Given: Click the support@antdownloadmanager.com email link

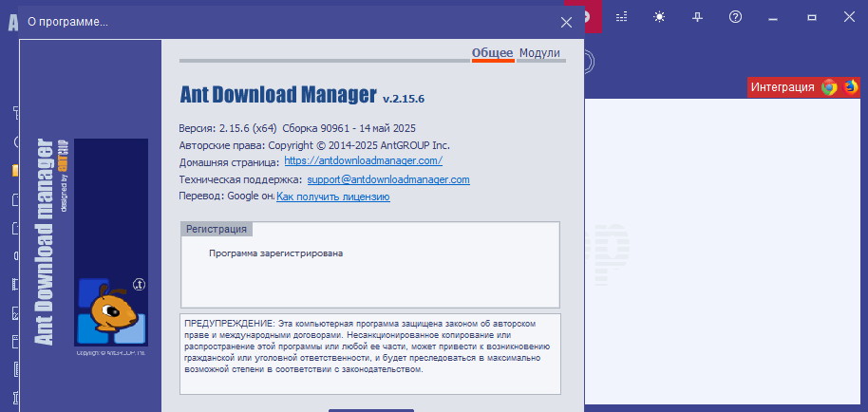Looking at the screenshot, I should tap(388, 179).
